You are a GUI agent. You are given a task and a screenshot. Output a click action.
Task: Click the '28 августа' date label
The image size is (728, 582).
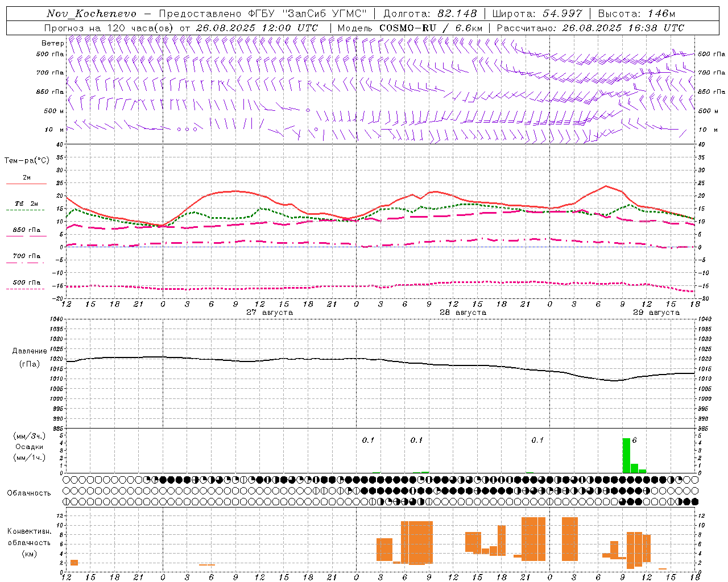[x=463, y=313]
